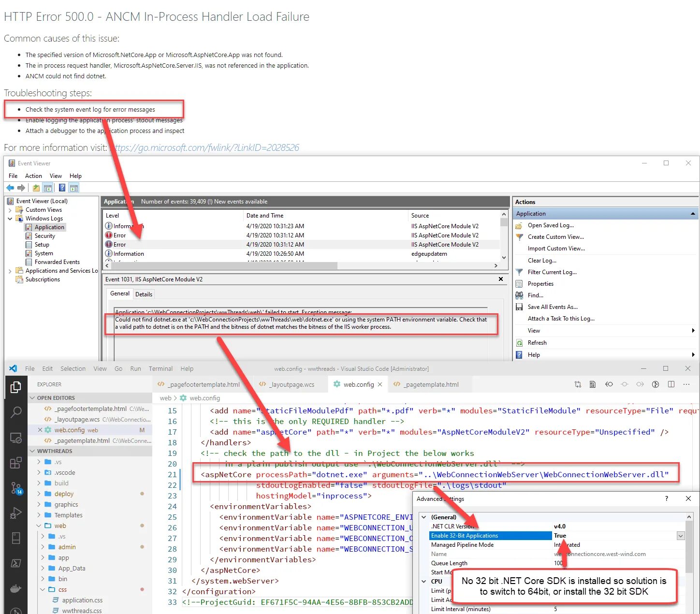Click vertical scrollbar down arrow in events list
Image resolution: width=700 pixels, height=614 pixels.
504,258
